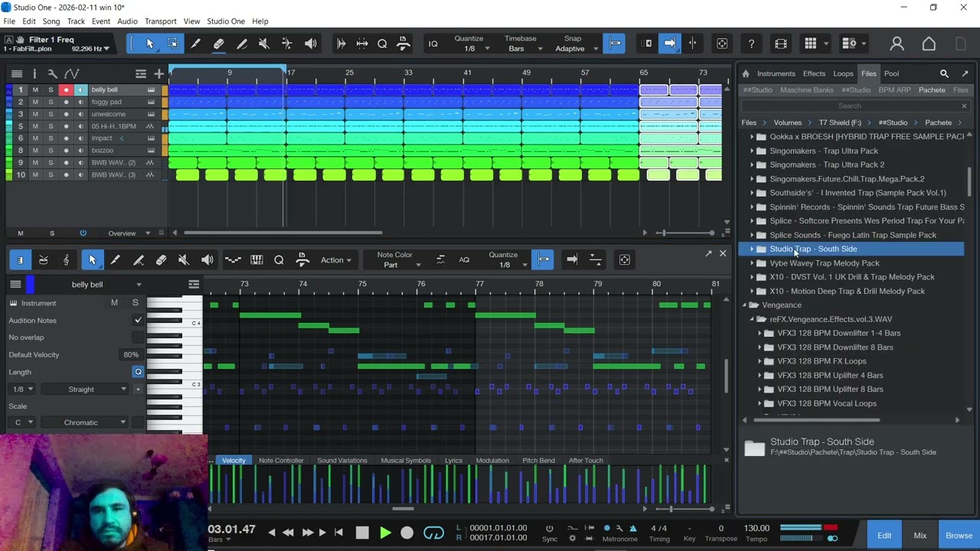Switch to drum editor view icon

44,260
